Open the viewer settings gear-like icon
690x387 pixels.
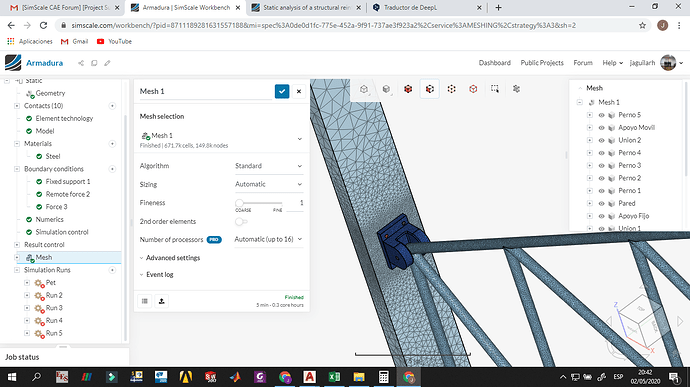click(x=516, y=89)
